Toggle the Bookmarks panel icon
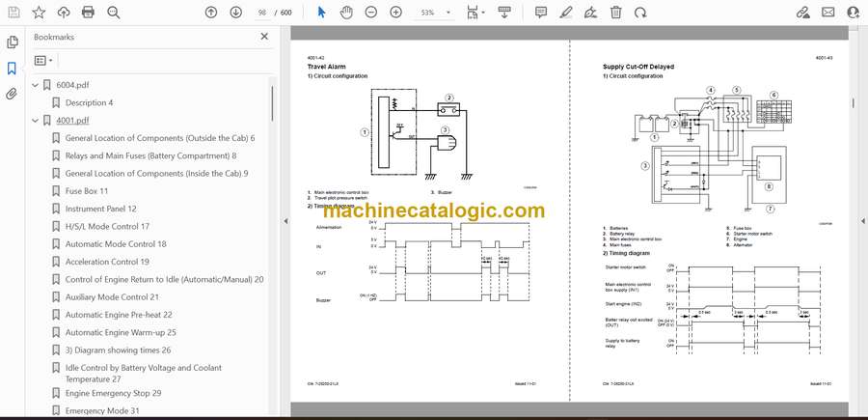Viewport: 868px width, 420px height. tap(12, 69)
